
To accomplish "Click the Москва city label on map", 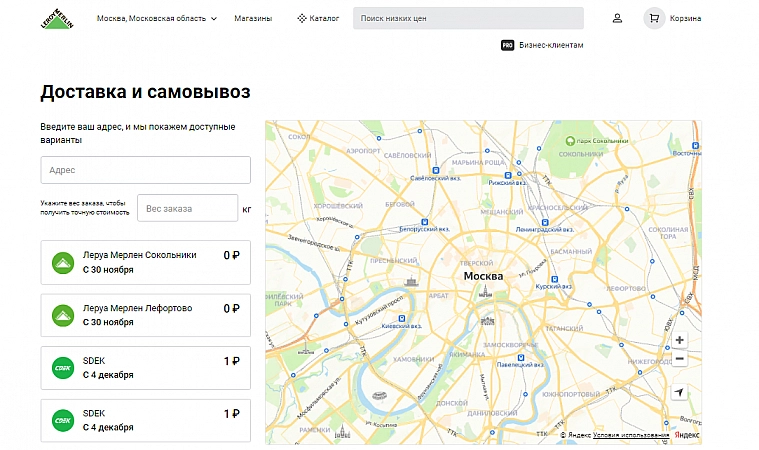I will (x=483, y=276).
